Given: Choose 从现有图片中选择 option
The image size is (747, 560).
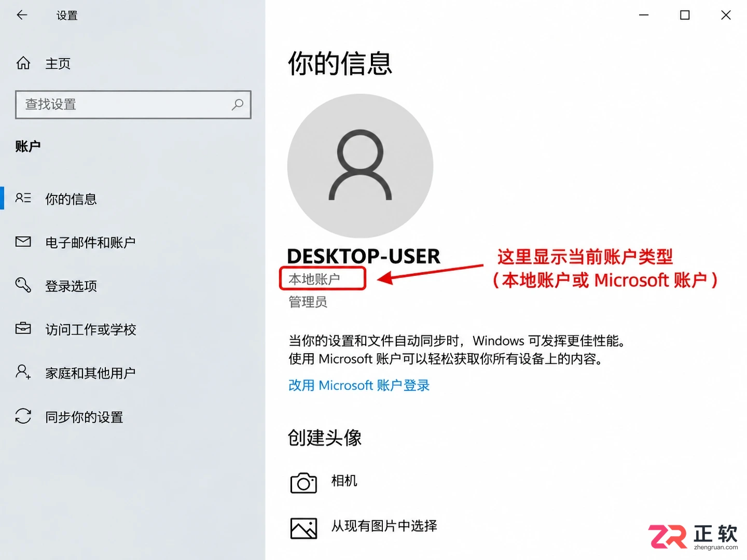Looking at the screenshot, I should [384, 526].
